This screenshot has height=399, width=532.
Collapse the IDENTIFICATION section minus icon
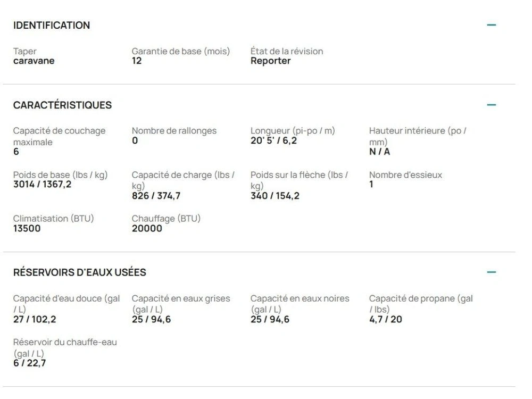tap(491, 25)
